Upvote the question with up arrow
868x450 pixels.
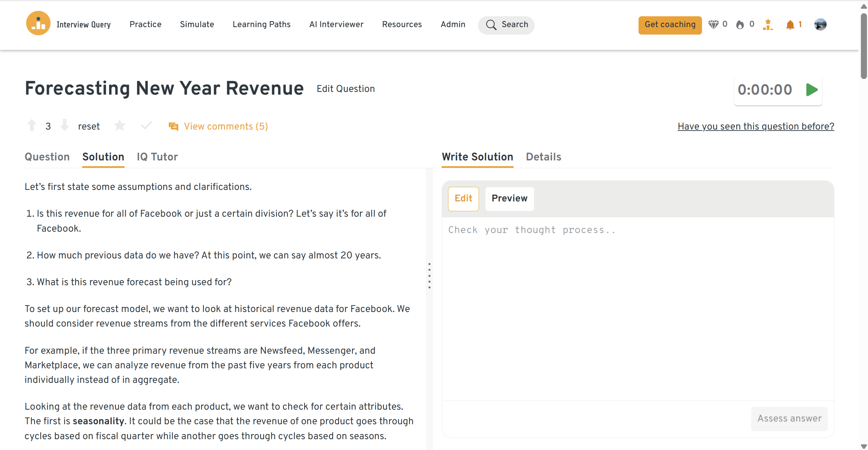pyautogui.click(x=32, y=125)
